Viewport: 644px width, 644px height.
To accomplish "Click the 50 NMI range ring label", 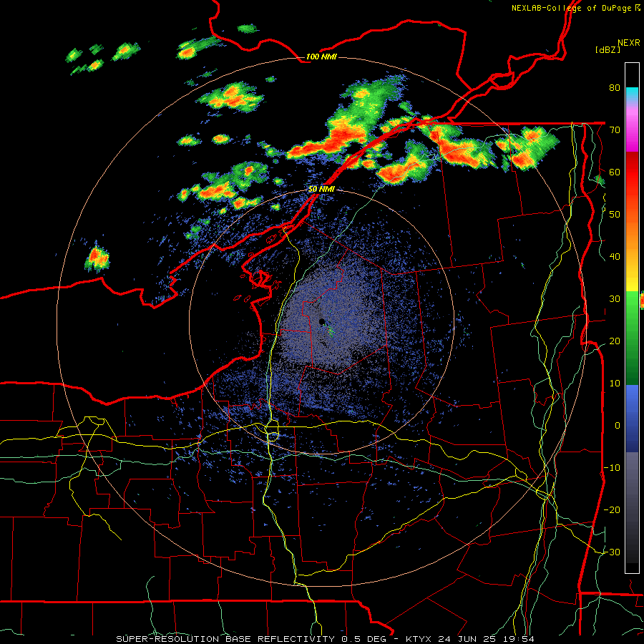I will (321, 190).
